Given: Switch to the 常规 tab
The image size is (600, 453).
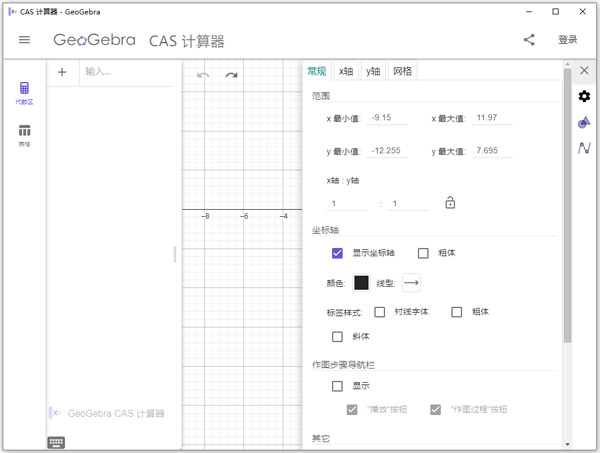Looking at the screenshot, I should pyautogui.click(x=317, y=71).
